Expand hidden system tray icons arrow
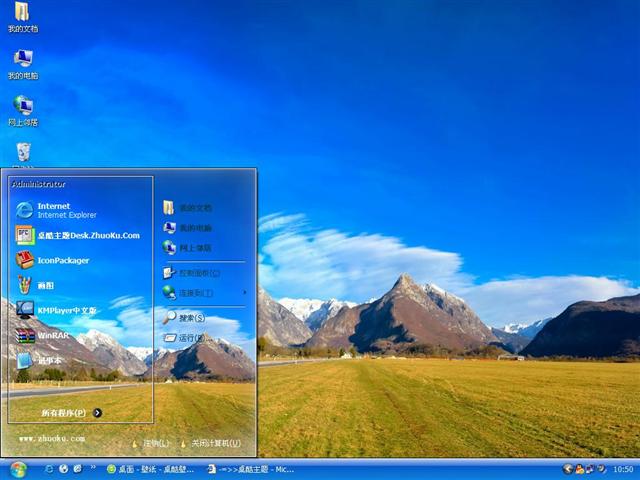Image resolution: width=640 pixels, height=480 pixels. tap(568, 469)
